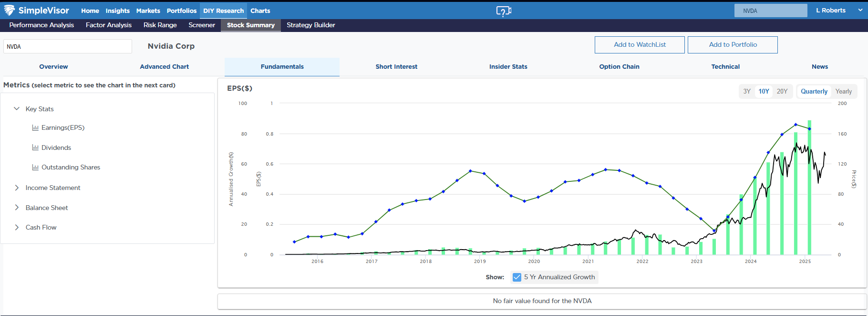The height and width of the screenshot is (316, 868).
Task: Collapse the Key Stats section chevron
Action: (x=17, y=109)
